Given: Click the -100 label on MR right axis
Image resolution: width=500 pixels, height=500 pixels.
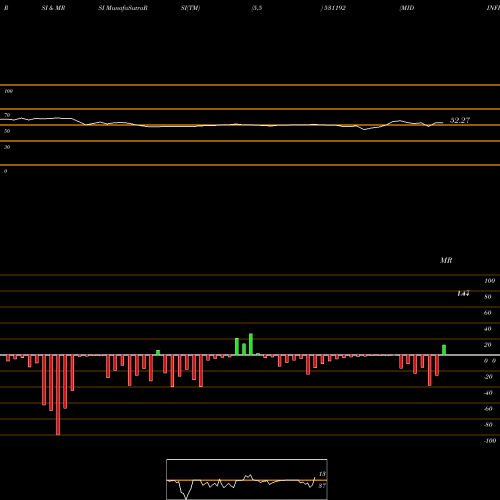Looking at the screenshot, I should coord(490,441).
